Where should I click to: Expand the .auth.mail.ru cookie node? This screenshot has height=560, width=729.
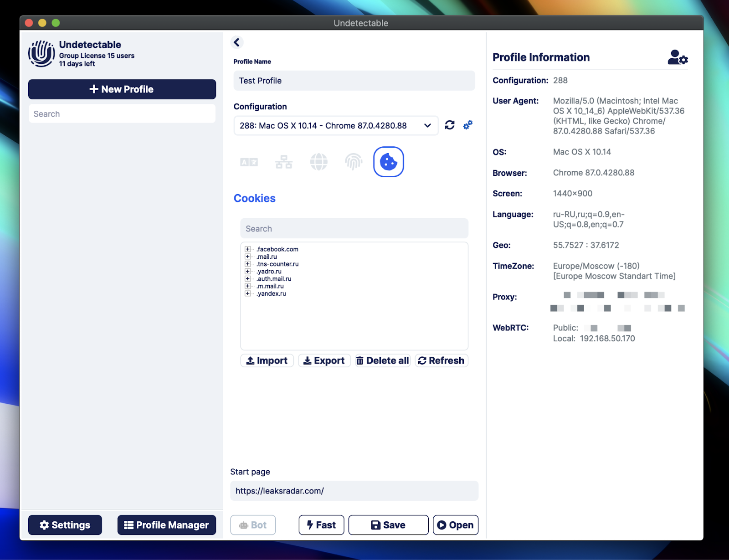click(247, 278)
